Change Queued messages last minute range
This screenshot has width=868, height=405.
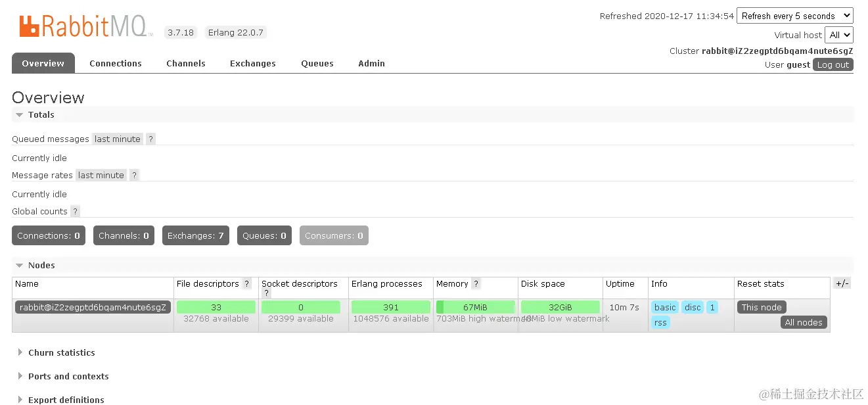click(118, 139)
